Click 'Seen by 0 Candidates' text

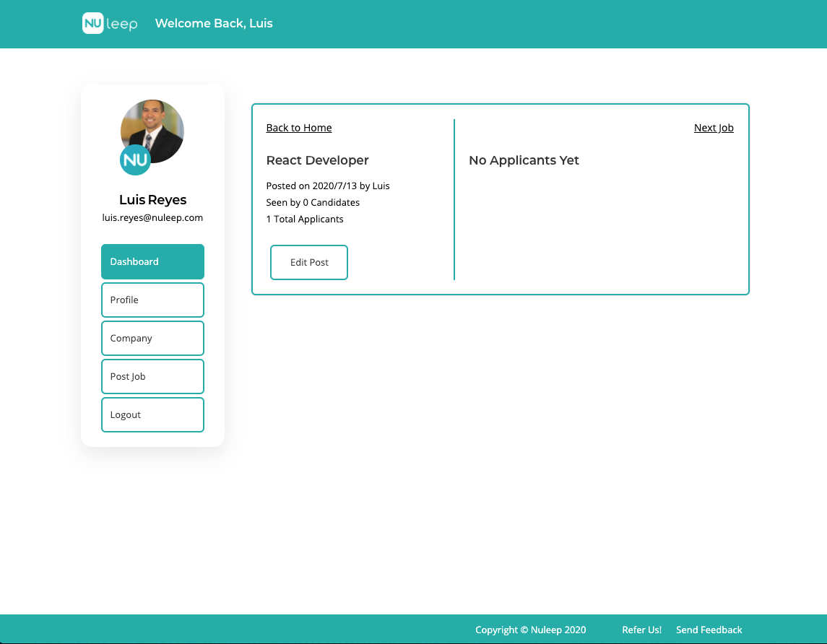313,202
